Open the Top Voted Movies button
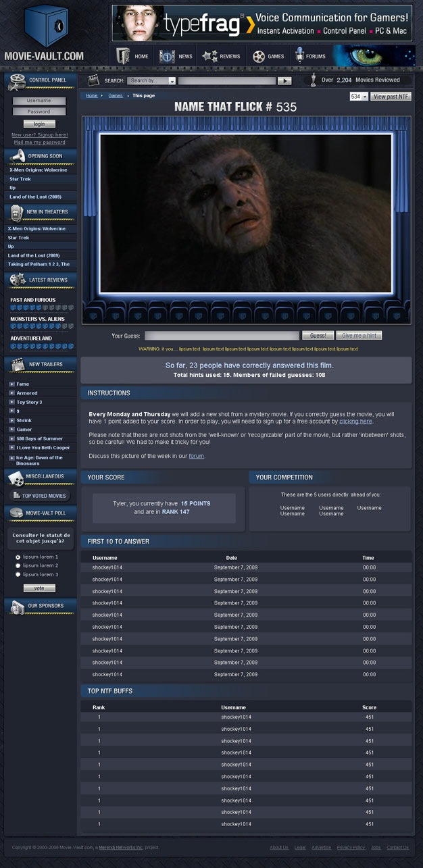 pos(40,496)
